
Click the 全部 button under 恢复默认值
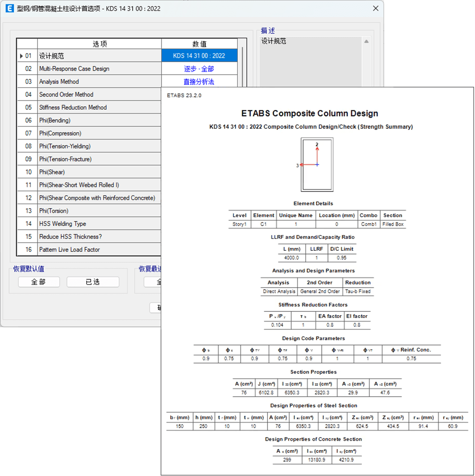pos(39,282)
